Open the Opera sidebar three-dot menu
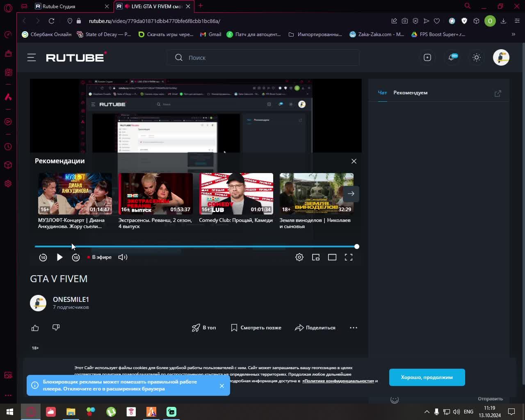The width and height of the screenshot is (525, 420). click(8, 395)
